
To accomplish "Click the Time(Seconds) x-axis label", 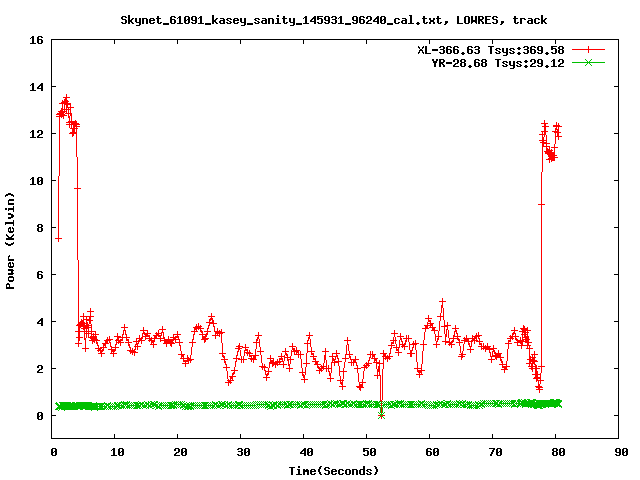I will pyautogui.click(x=333, y=470).
